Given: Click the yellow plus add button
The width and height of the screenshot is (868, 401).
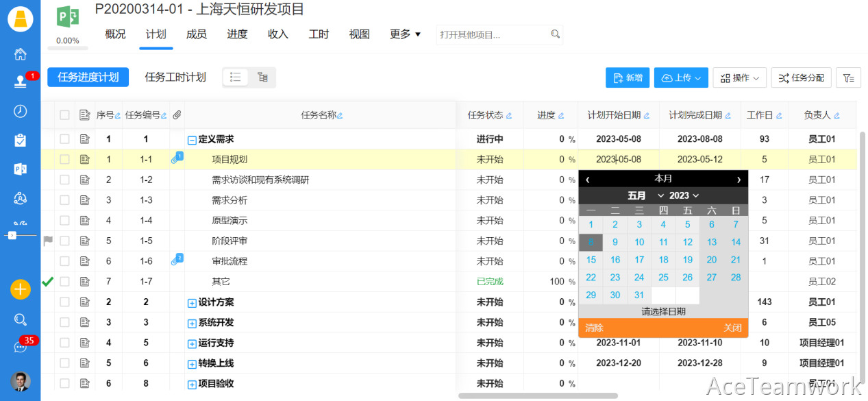Looking at the screenshot, I should pyautogui.click(x=21, y=289).
